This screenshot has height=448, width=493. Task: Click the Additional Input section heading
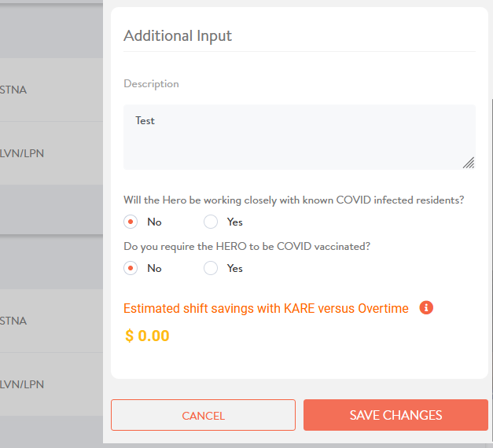(178, 35)
